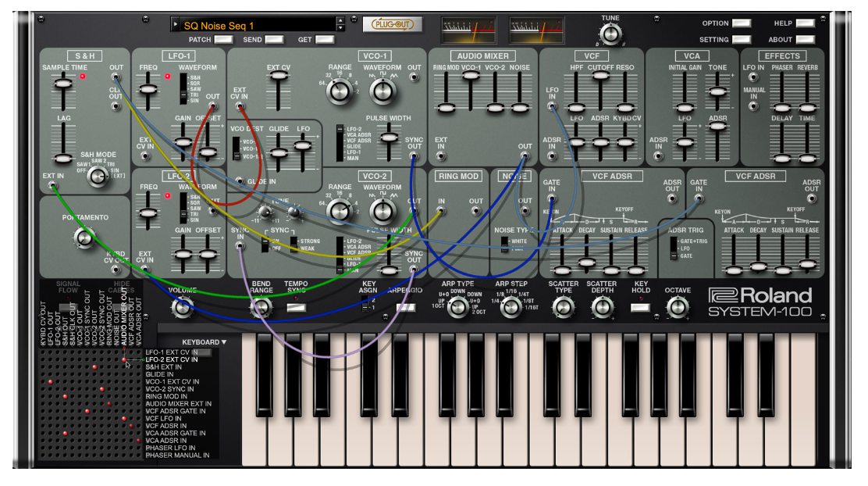This screenshot has width=868, height=486.
Task: Click the VCO-1 EXT CV IN jack
Action: [240, 106]
